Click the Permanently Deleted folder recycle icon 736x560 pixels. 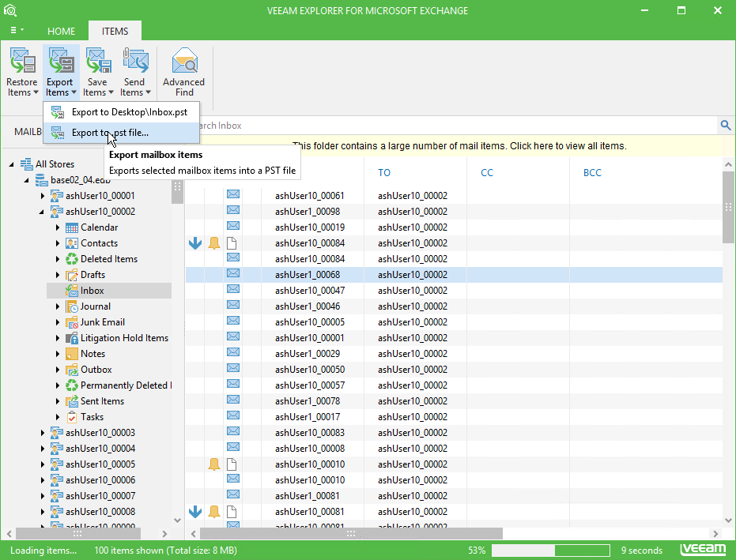point(72,385)
